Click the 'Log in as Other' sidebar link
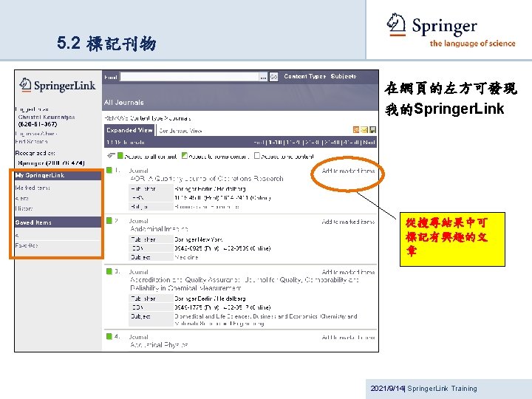This screenshot has width=532, height=399. point(36,133)
